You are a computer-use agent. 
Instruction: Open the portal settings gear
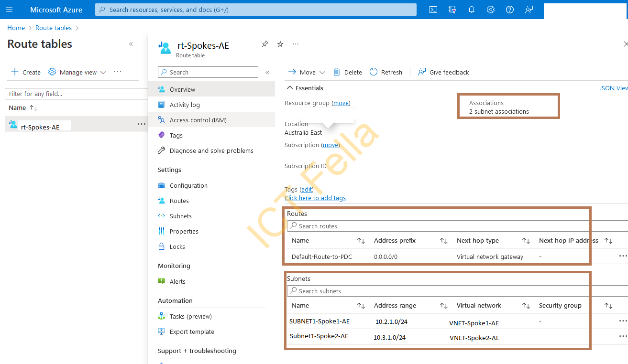490,10
